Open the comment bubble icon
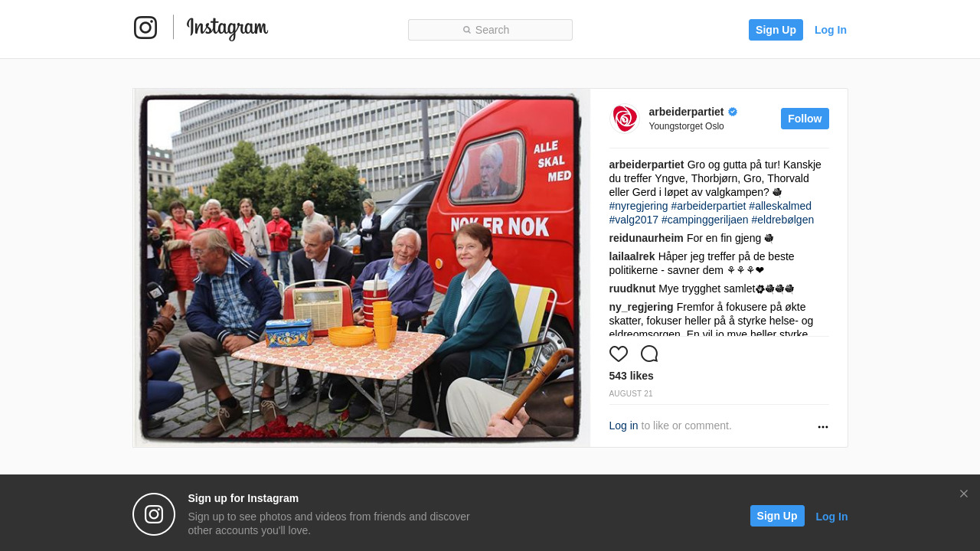Screen dimensions: 980x551 click(x=649, y=354)
